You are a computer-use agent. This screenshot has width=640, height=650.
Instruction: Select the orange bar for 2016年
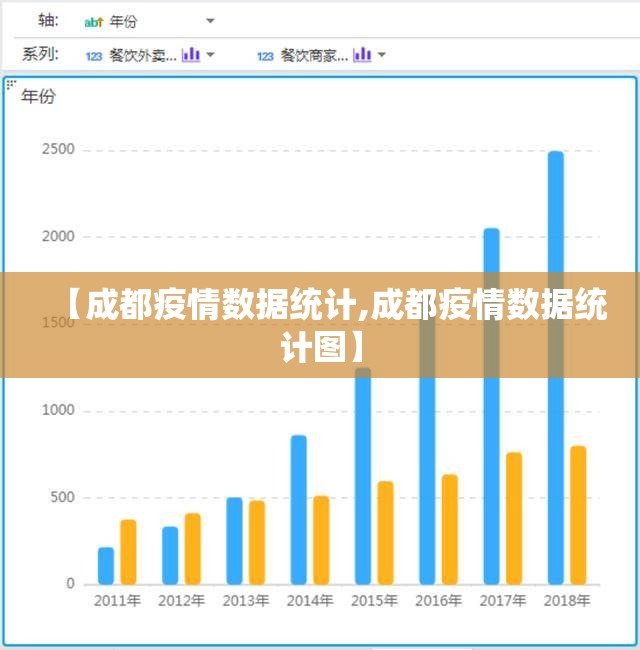(x=450, y=529)
